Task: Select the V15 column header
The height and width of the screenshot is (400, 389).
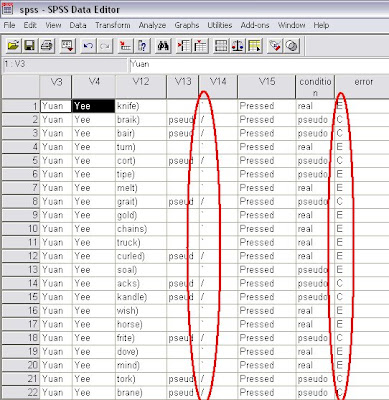Action: point(267,87)
